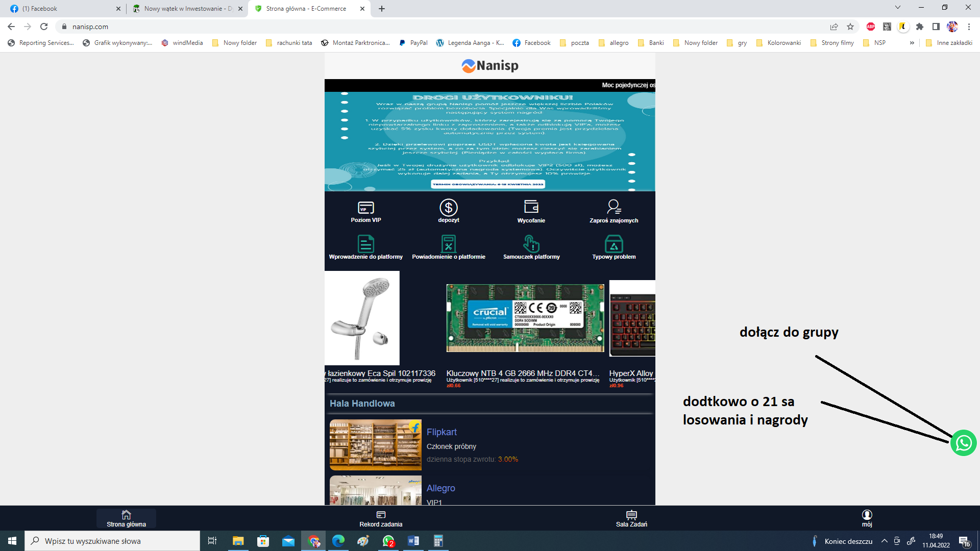
Task: Open Rekord zadania in bottom nav
Action: (x=381, y=518)
